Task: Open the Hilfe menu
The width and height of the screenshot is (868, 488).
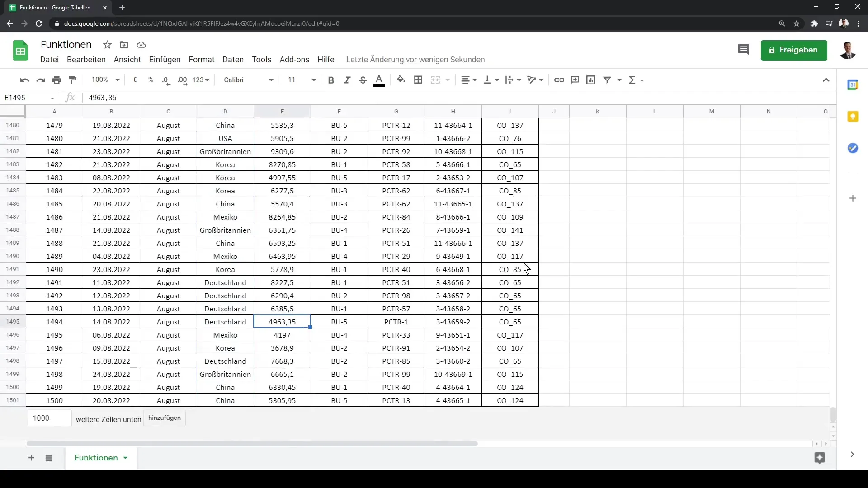Action: [325, 60]
